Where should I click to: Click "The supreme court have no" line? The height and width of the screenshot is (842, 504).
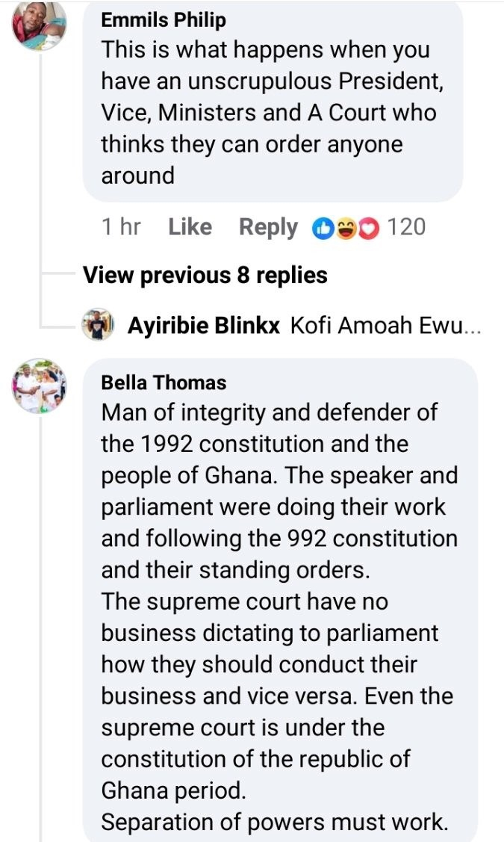point(244,601)
